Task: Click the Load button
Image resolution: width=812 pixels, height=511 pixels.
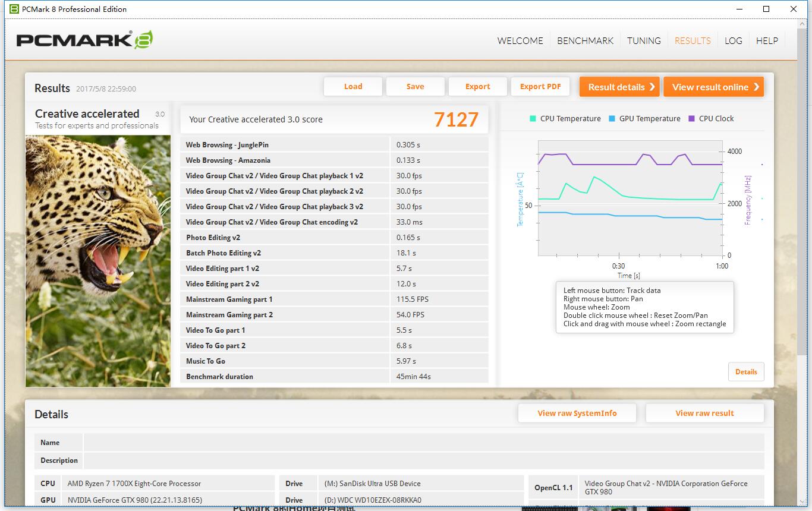Action: [x=353, y=87]
